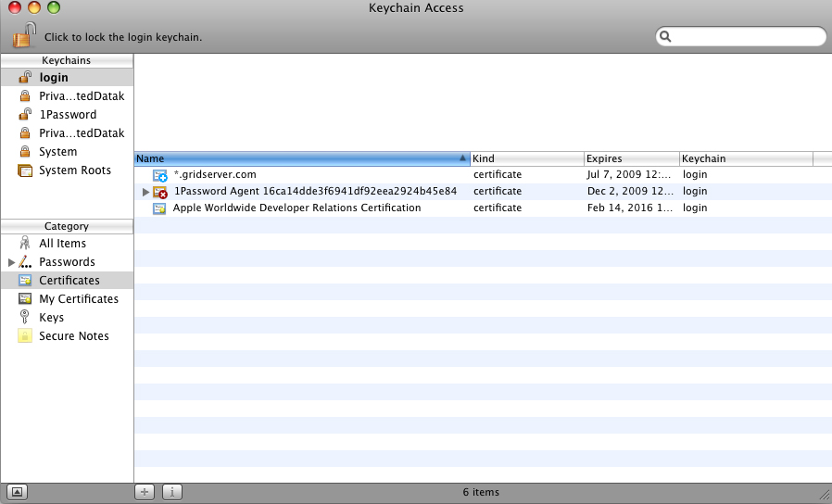832x504 pixels.
Task: Toggle the Keychains list visibility button
Action: (18, 492)
